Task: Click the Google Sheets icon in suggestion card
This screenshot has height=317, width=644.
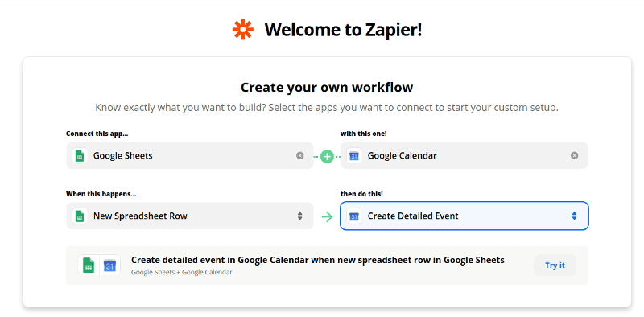Action: point(89,266)
